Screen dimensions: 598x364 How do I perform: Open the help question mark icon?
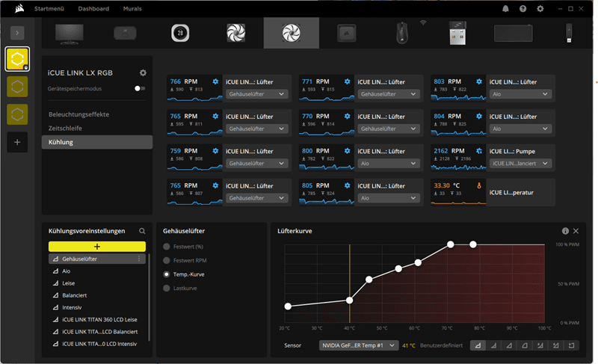[523, 8]
